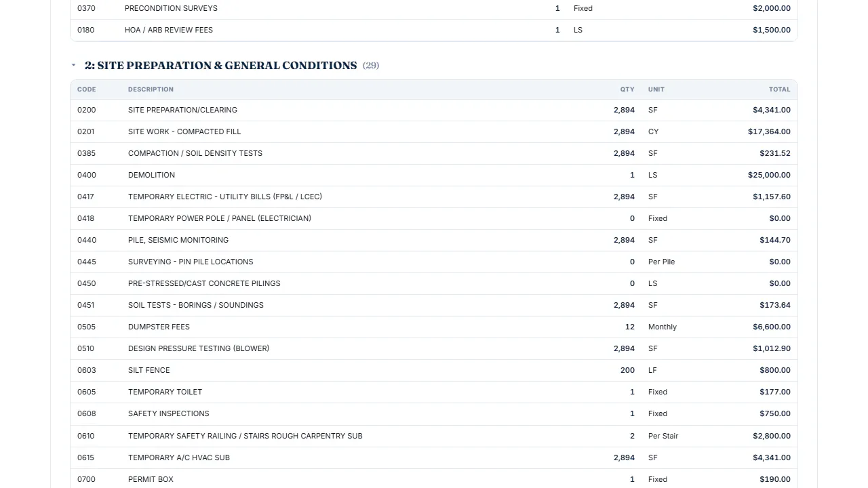Click SITE PREPARATION/CLEARING description

[x=182, y=110]
